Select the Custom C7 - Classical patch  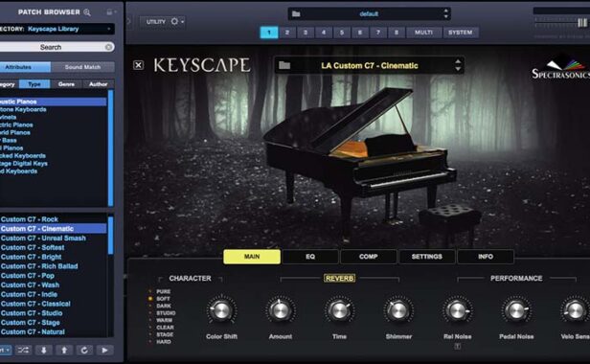(53, 304)
